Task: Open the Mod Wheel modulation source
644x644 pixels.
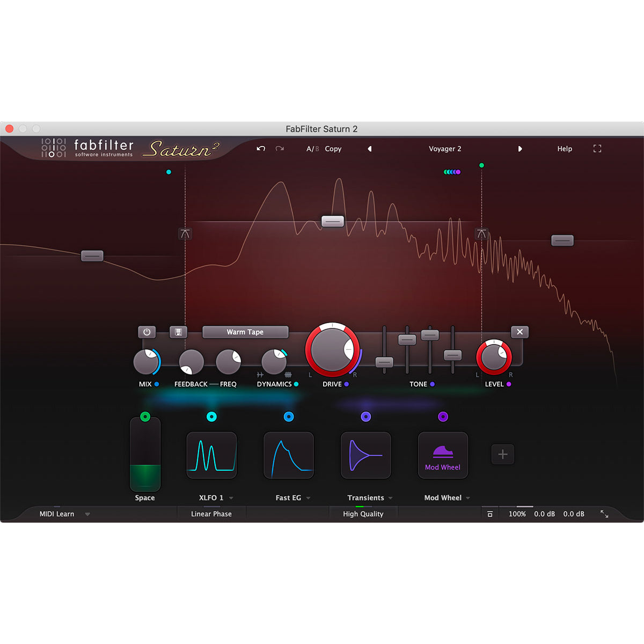Action: pyautogui.click(x=443, y=455)
